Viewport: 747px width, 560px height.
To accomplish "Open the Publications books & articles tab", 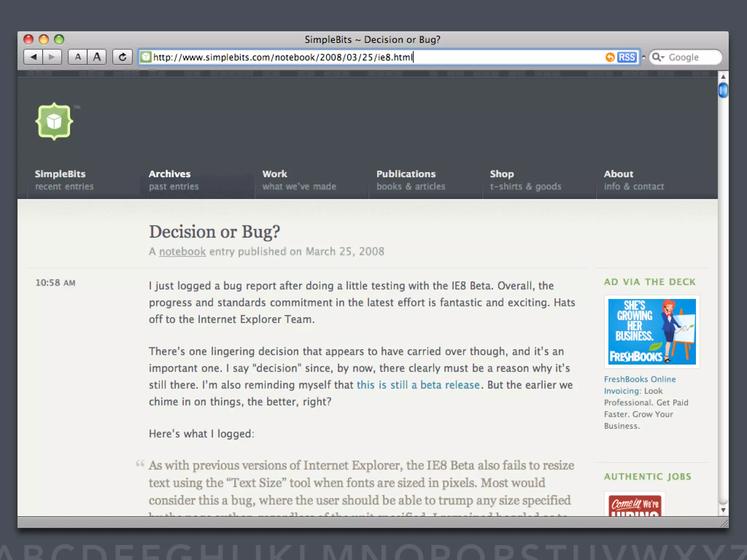I will pyautogui.click(x=410, y=180).
